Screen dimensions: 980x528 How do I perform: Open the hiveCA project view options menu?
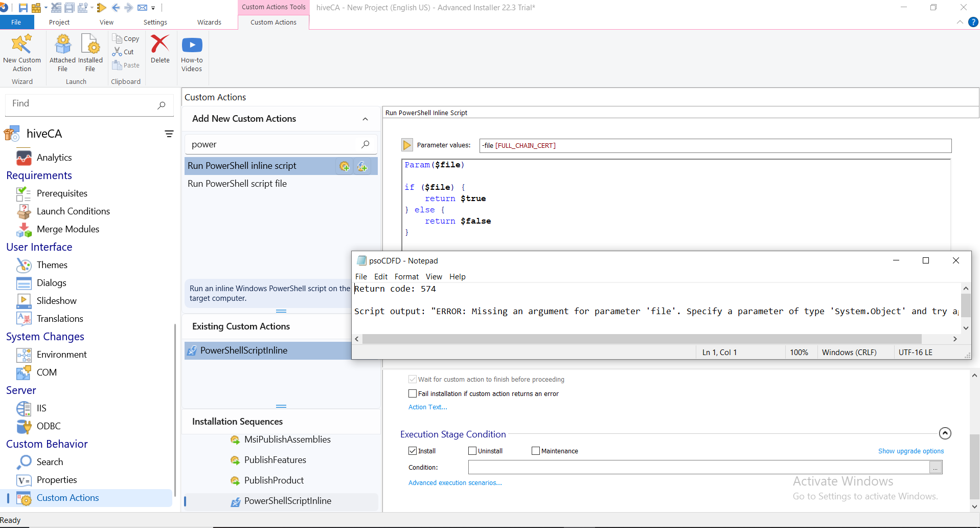[169, 134]
